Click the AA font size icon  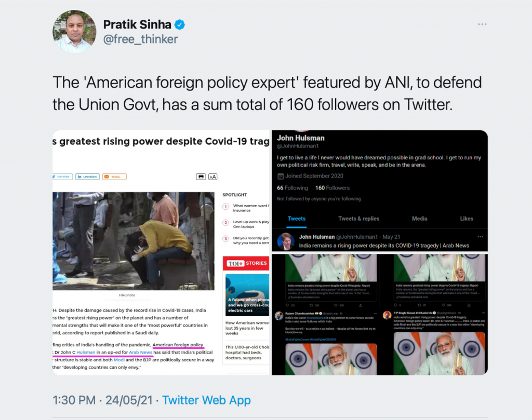click(212, 177)
